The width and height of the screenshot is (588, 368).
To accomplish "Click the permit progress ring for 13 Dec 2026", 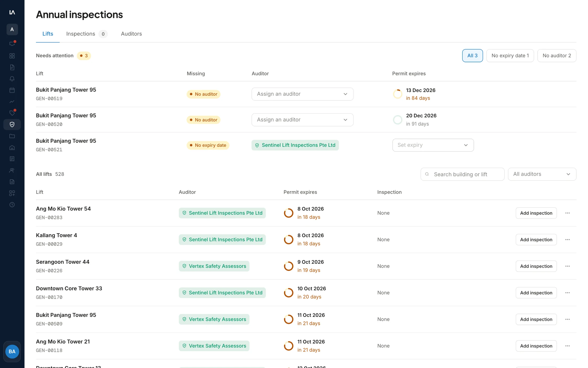I will pyautogui.click(x=397, y=94).
